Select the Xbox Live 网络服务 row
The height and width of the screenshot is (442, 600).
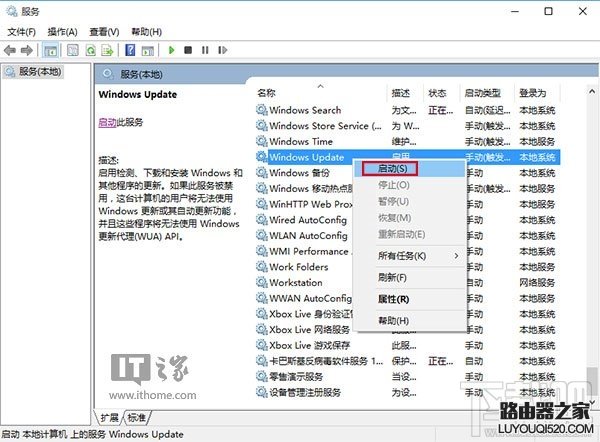407,330
